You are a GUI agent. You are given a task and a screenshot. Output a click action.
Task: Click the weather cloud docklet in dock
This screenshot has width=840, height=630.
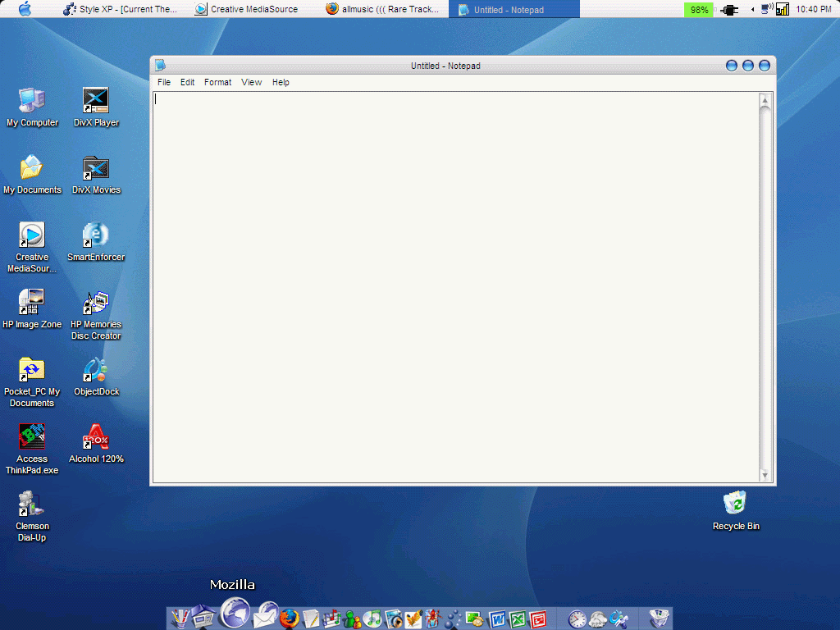point(598,619)
